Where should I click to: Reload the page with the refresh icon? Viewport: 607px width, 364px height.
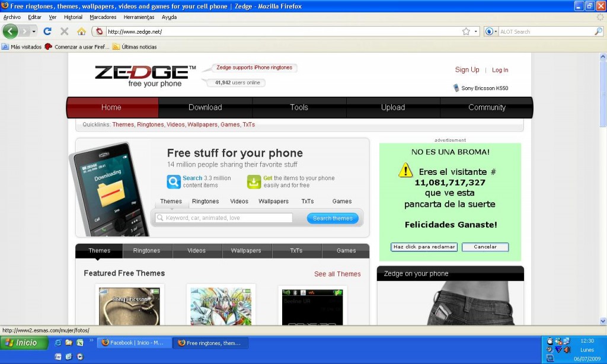(47, 31)
